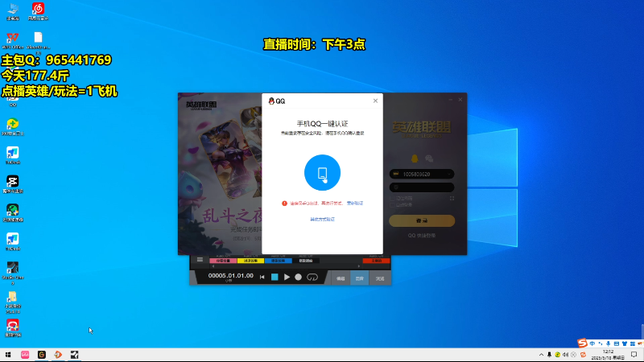Open NetEase Cloud Music desktop icon
The width and height of the screenshot is (644, 362).
[x=38, y=11]
